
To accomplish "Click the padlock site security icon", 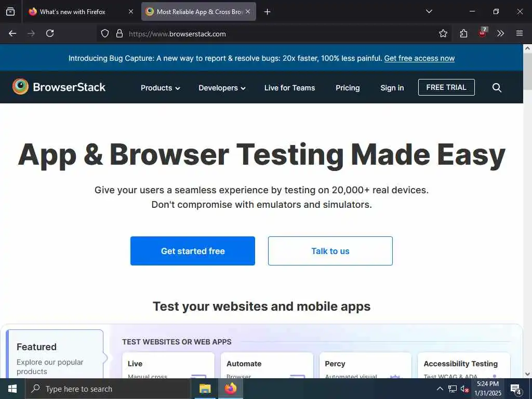I will [119, 33].
